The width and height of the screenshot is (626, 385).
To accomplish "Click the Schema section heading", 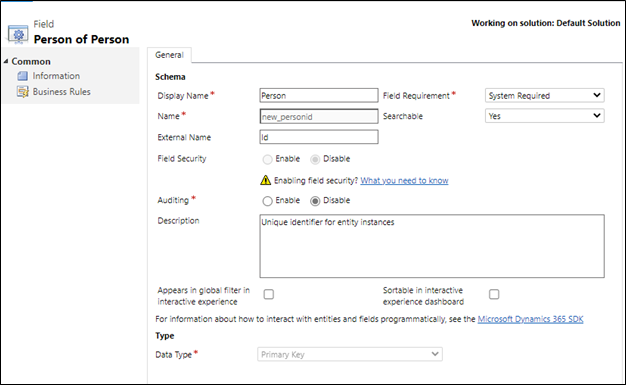I will coord(170,77).
